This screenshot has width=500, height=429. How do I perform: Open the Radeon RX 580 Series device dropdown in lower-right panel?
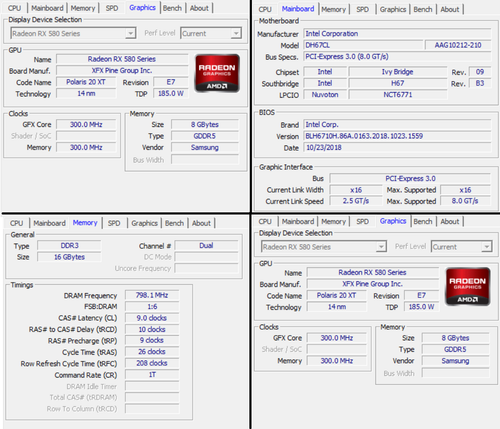click(324, 247)
